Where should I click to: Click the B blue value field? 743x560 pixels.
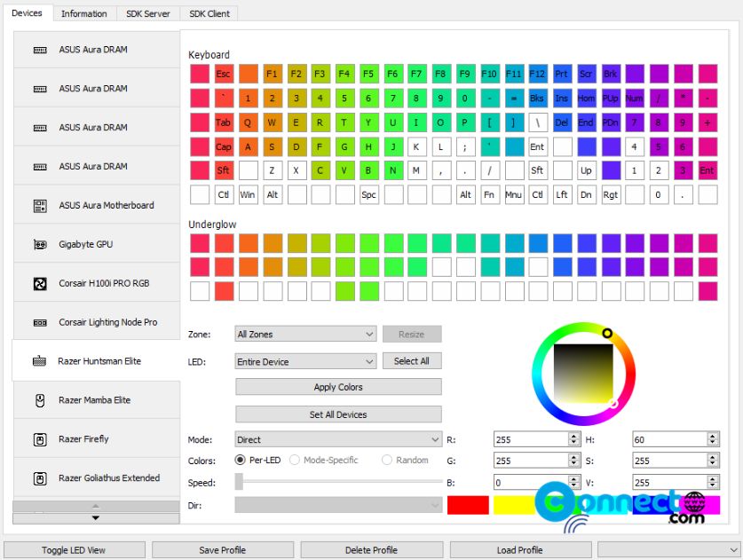click(531, 483)
